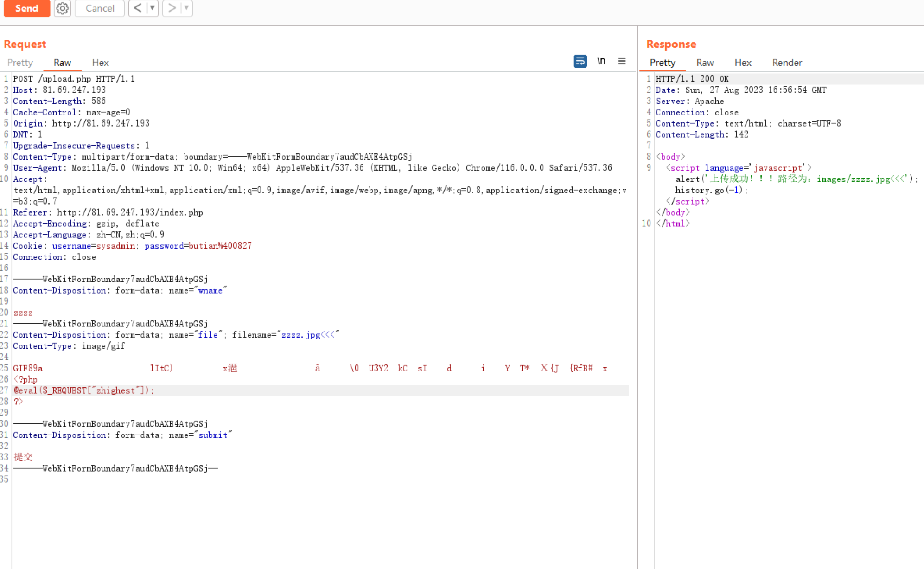
Task: Switch request view to Hex tab
Action: point(100,63)
